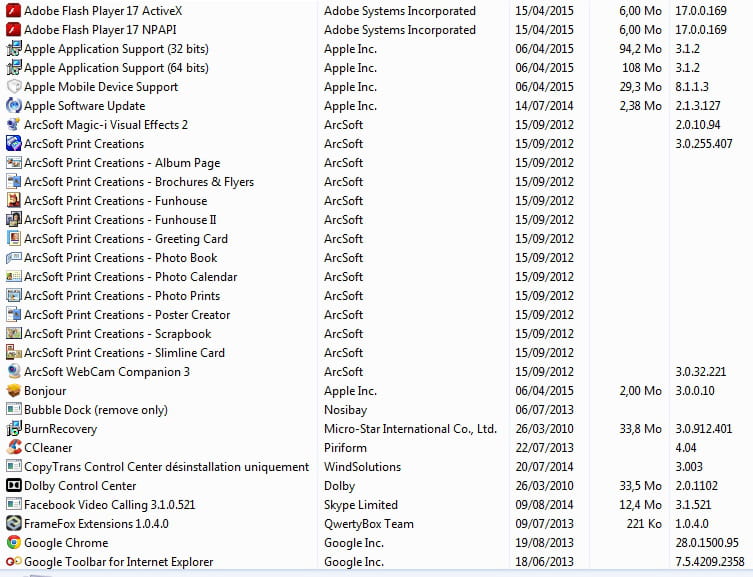Click the Scrapbook entry icon
The height and width of the screenshot is (577, 753).
tap(13, 334)
